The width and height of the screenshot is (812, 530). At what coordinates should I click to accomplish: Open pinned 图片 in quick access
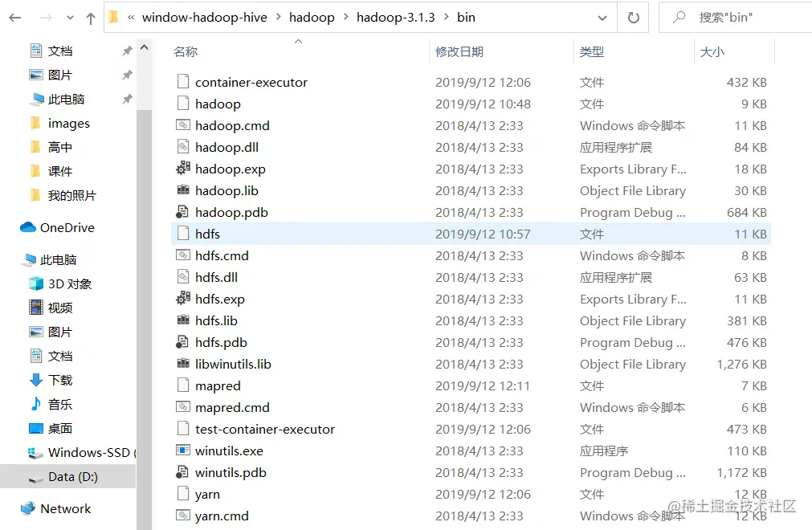tap(60, 75)
